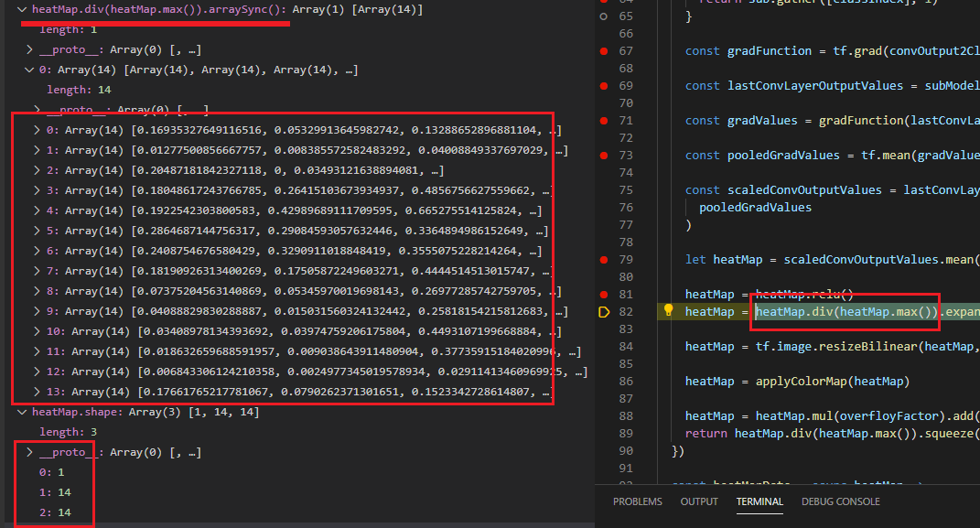Click line number 77 in the gutter
This screenshot has height=528, width=980.
click(x=626, y=225)
